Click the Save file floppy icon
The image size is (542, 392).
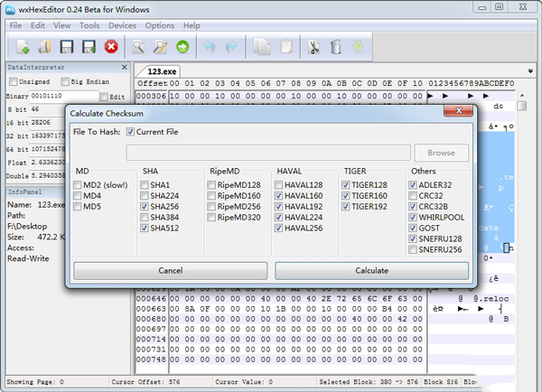point(66,46)
